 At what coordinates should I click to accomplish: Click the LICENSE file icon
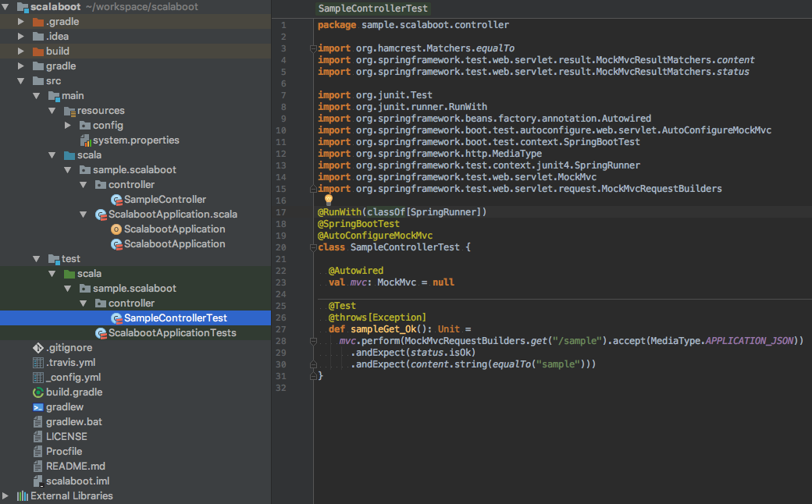tap(37, 437)
